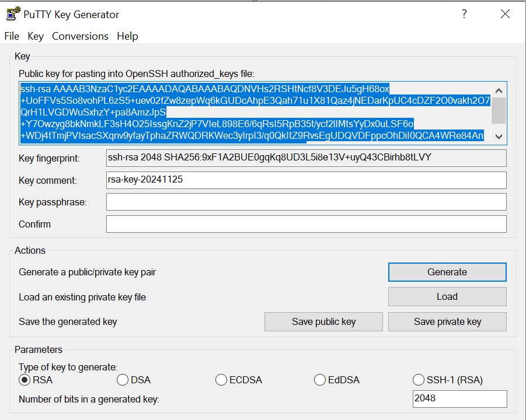Viewport: 526px width, 420px height.
Task: Choose the ECDSA key type option
Action: (x=221, y=380)
